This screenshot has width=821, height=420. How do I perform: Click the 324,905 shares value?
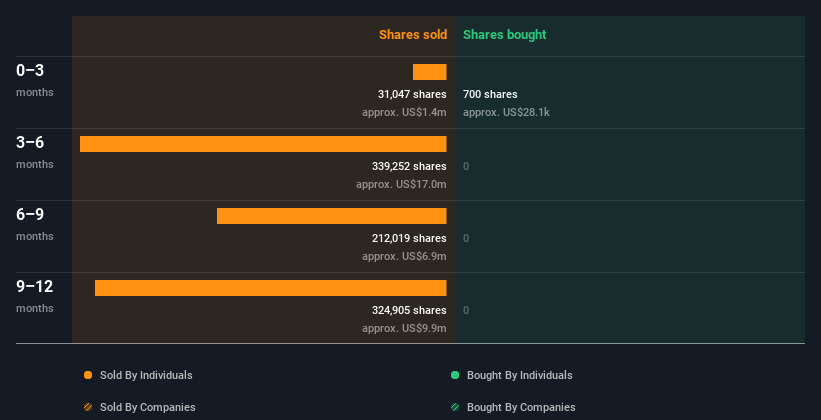pos(409,310)
